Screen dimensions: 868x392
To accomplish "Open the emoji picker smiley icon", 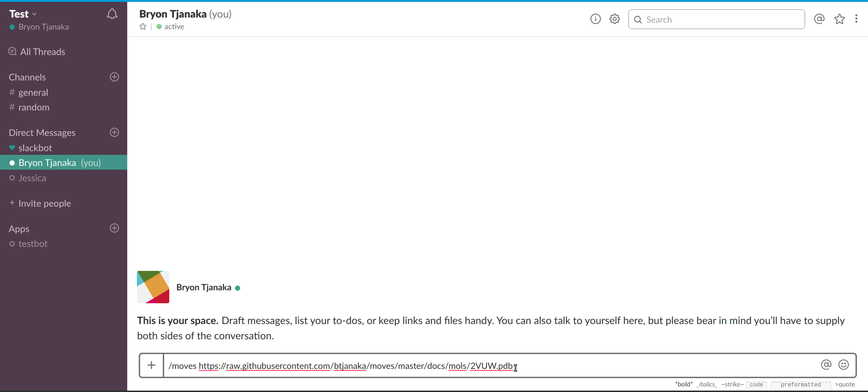I will (x=844, y=365).
